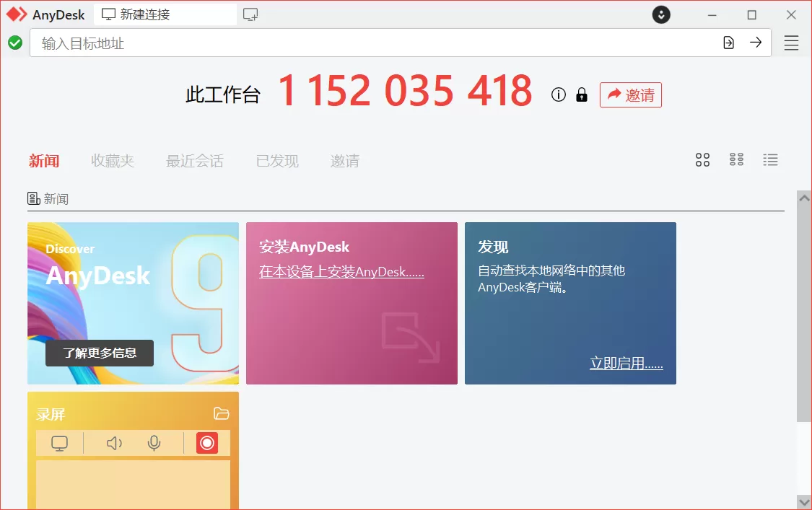812x510 pixels.
Task: Start recording with the red record button
Action: point(207,443)
